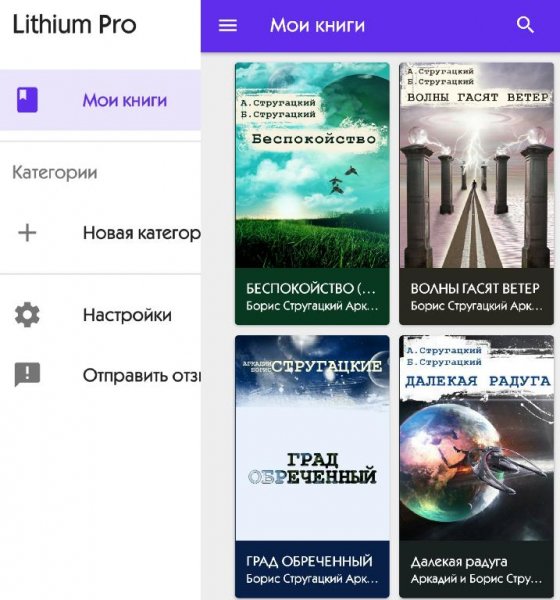Click the bookmark icon beside Мои книги
The height and width of the screenshot is (600, 560).
(x=27, y=100)
